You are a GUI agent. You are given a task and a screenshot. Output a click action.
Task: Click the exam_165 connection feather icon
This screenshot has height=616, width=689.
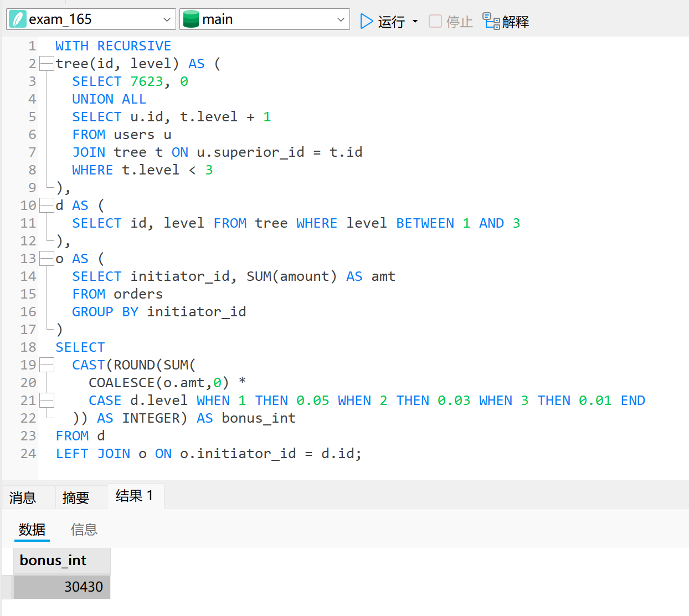[x=18, y=19]
